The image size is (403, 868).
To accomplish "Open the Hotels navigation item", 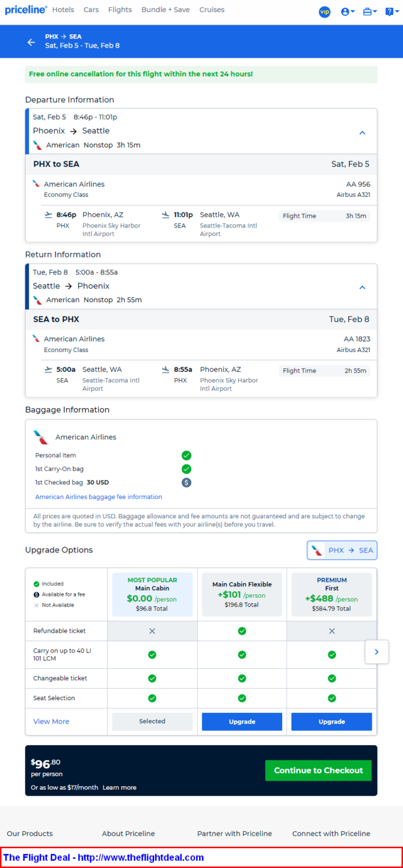I will [63, 10].
